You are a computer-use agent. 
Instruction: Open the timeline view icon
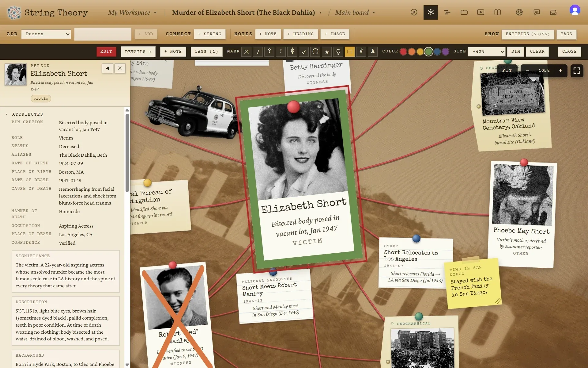click(x=447, y=12)
